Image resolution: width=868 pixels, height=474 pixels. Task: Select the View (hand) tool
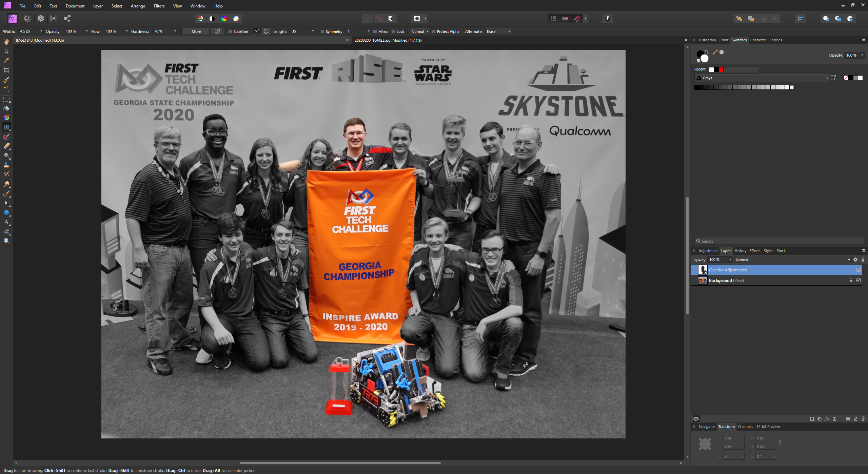[x=6, y=42]
